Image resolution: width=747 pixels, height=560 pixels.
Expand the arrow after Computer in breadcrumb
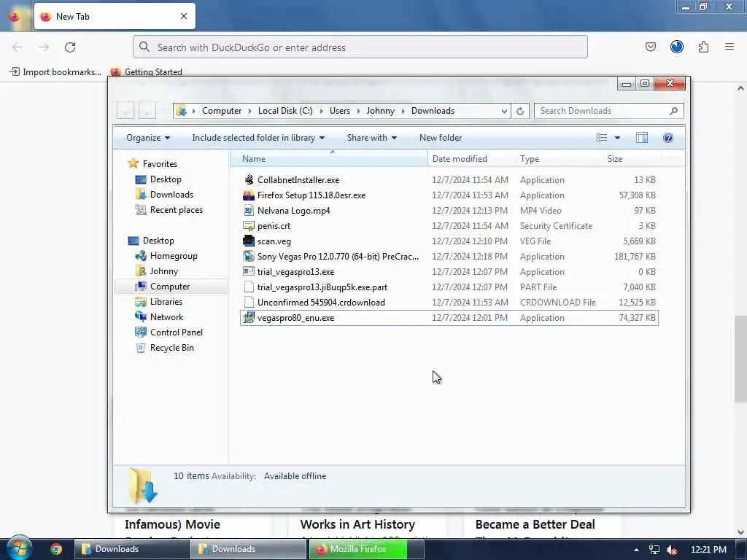[x=250, y=111]
